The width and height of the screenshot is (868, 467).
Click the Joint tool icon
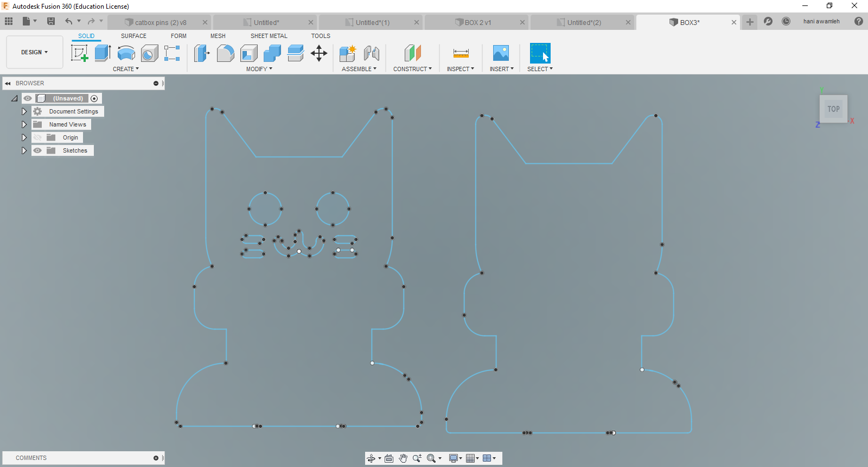(x=372, y=53)
